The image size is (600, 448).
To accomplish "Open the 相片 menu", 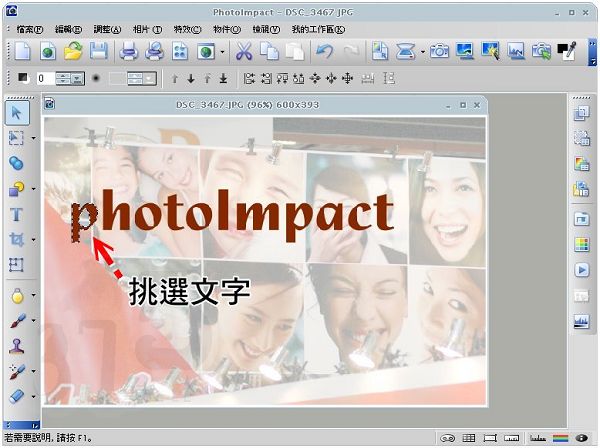I will [x=147, y=29].
